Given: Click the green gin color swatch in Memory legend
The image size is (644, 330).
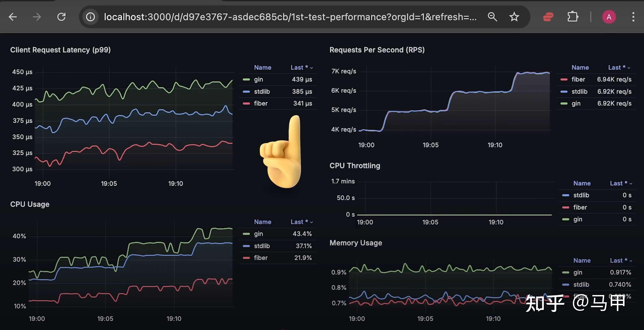Looking at the screenshot, I should pyautogui.click(x=565, y=272).
